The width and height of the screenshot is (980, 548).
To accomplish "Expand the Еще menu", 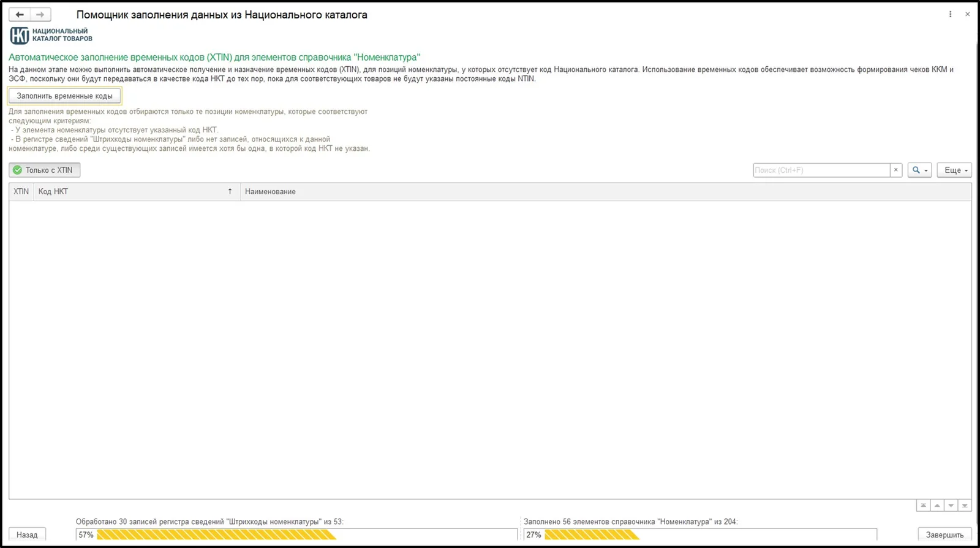I will point(954,170).
